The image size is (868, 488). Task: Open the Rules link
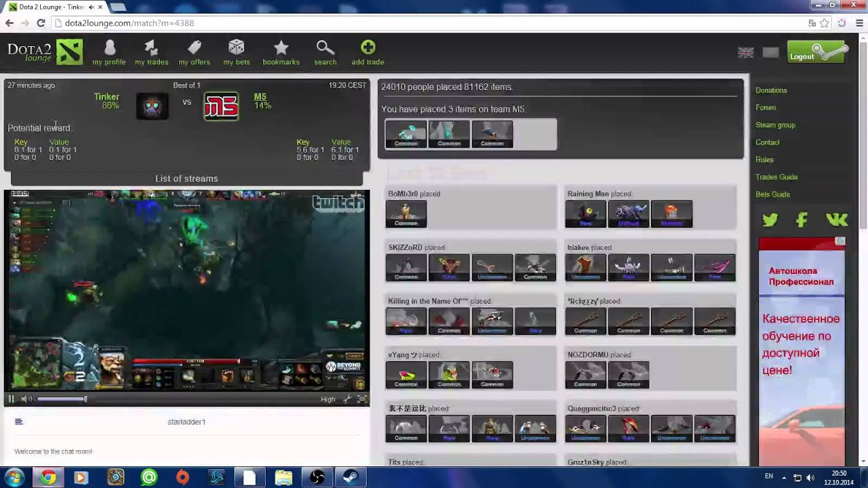(x=764, y=160)
